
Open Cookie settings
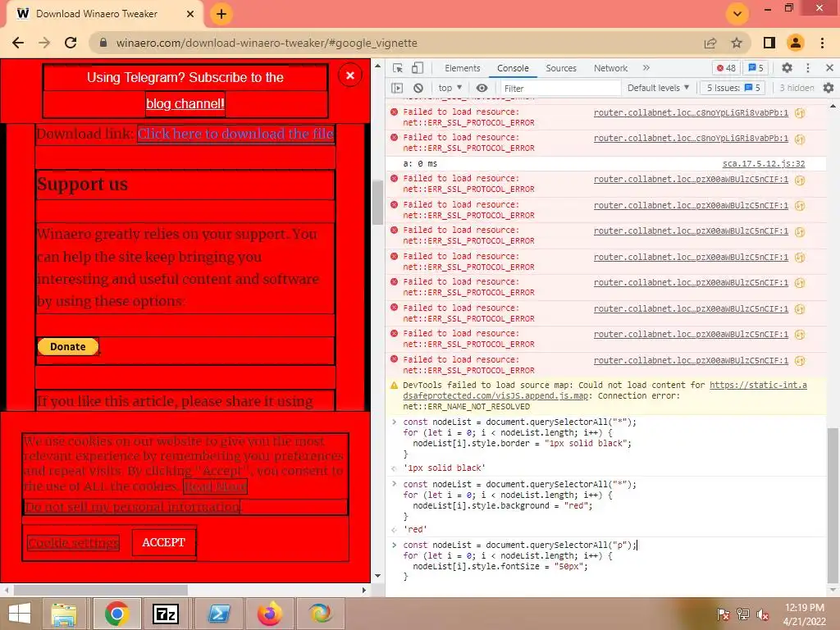pos(73,543)
